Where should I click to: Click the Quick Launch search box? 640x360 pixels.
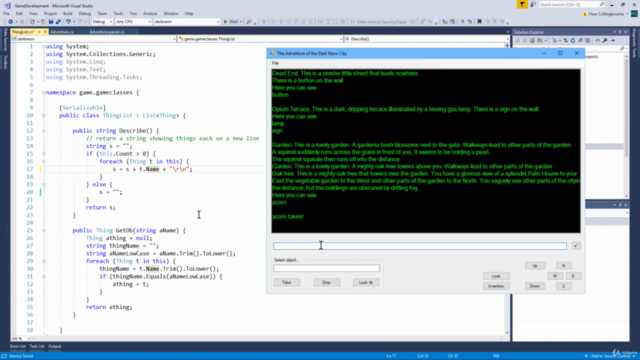571,4
